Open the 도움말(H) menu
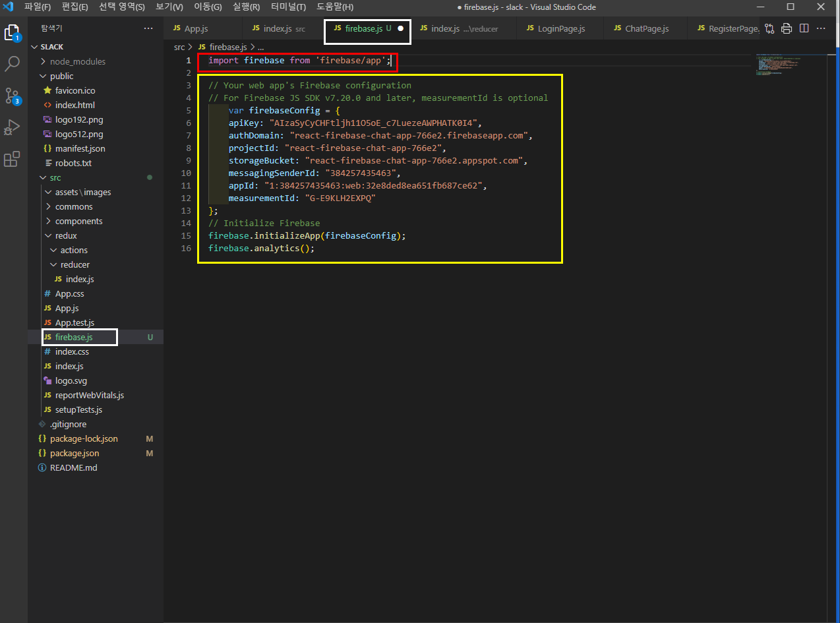 (334, 7)
